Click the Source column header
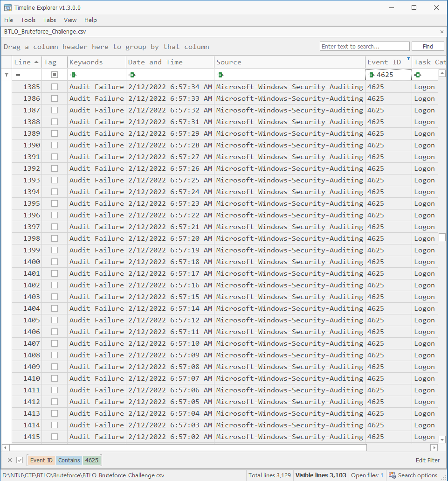This screenshot has width=448, height=481. pyautogui.click(x=289, y=62)
